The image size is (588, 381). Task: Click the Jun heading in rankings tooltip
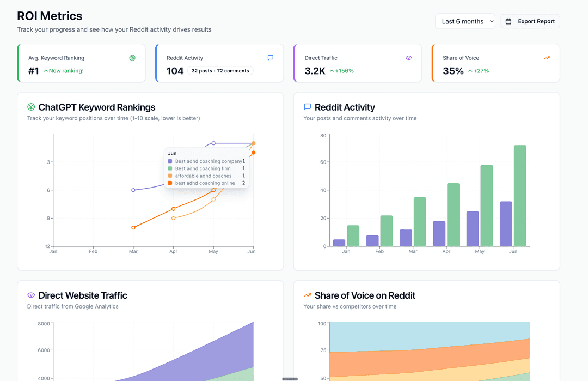click(172, 153)
